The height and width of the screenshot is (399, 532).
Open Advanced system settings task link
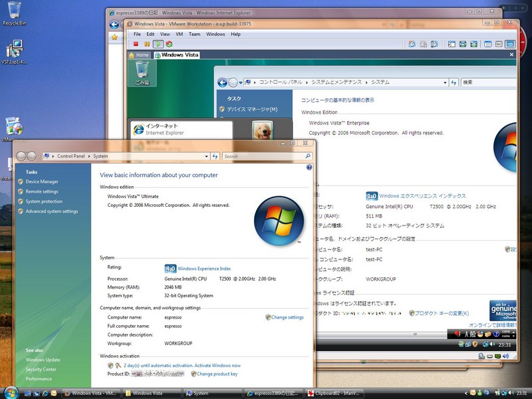[52, 211]
